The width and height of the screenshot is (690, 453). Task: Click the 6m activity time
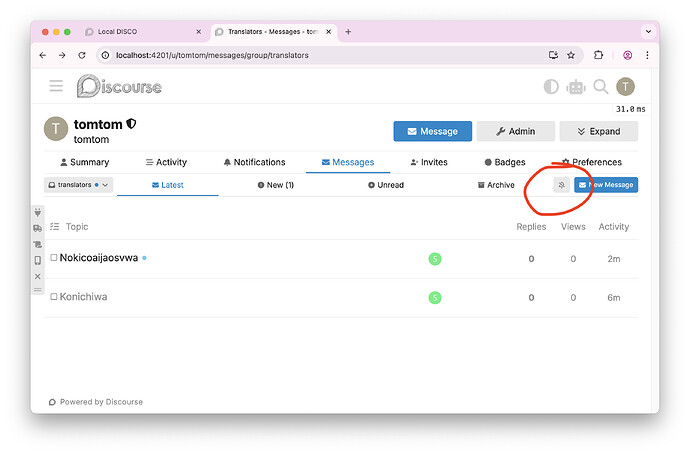pyautogui.click(x=614, y=298)
